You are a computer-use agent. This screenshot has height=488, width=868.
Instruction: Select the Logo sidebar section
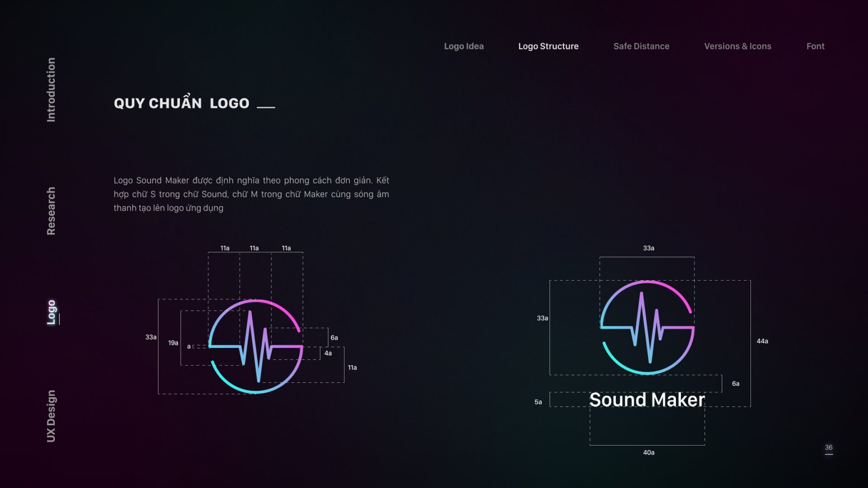point(51,312)
